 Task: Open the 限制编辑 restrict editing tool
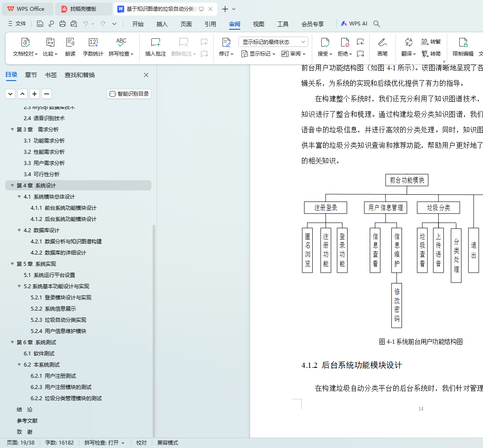463,47
